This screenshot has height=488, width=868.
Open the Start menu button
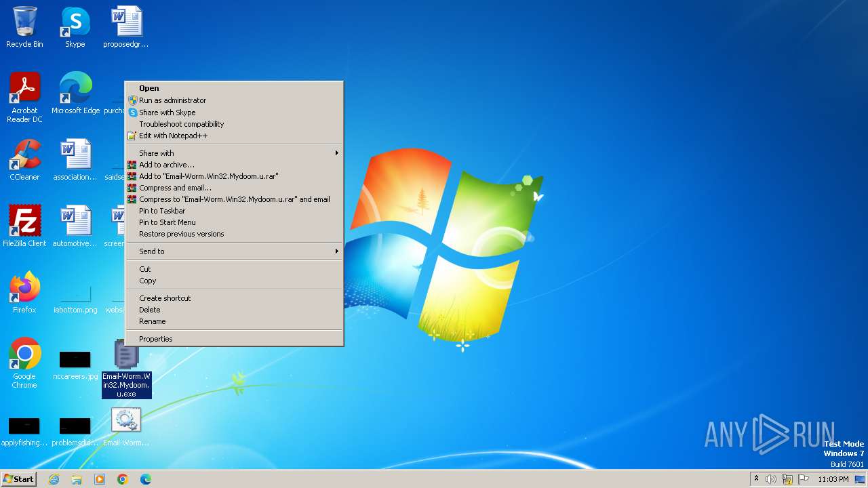[x=18, y=479]
